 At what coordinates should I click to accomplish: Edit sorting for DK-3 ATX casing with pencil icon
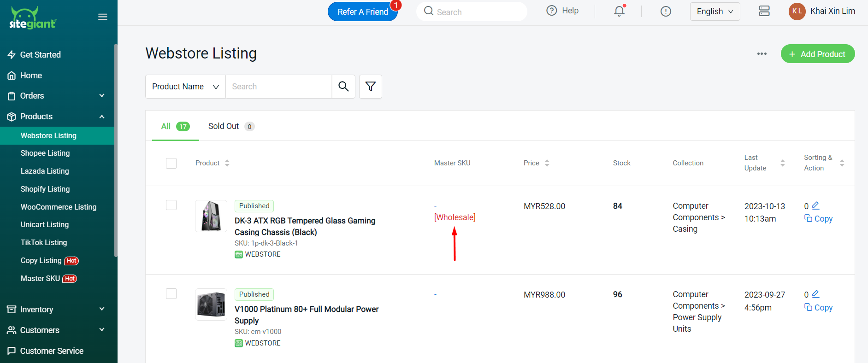click(x=815, y=205)
